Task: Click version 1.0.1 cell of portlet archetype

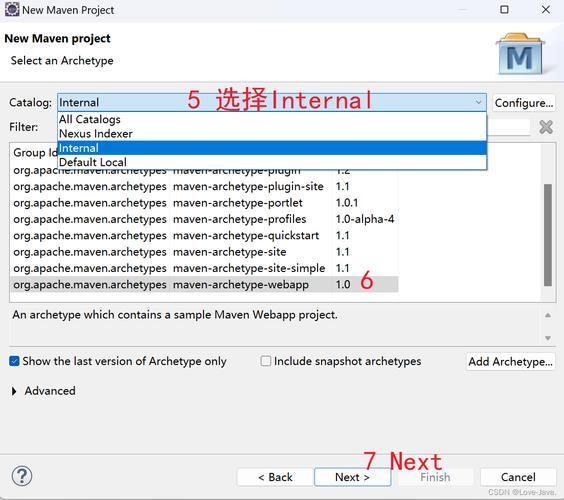Action: [347, 203]
